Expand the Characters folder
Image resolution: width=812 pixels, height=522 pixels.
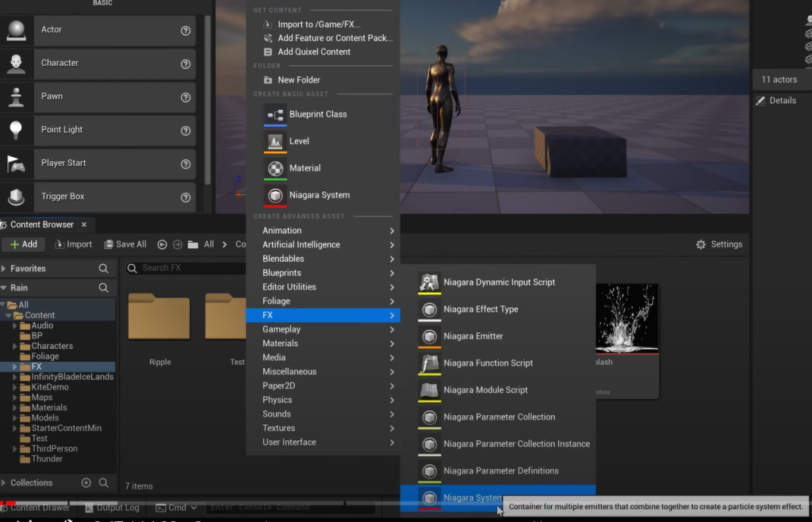click(x=15, y=346)
